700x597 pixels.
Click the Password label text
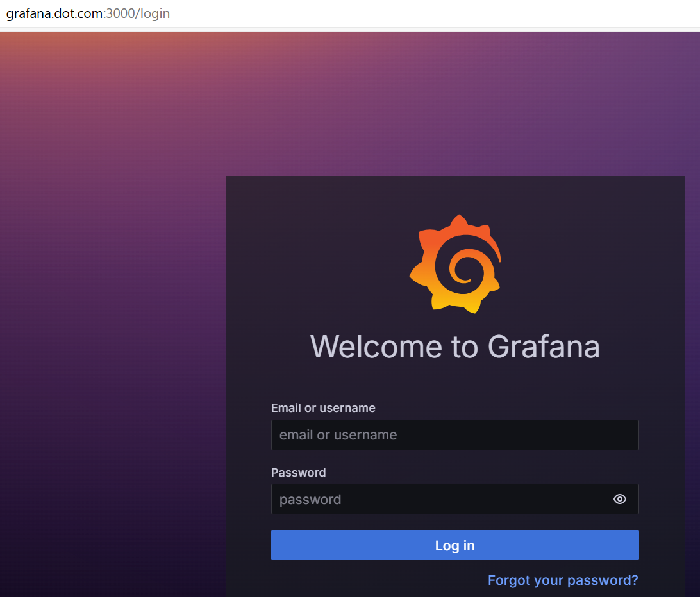298,473
